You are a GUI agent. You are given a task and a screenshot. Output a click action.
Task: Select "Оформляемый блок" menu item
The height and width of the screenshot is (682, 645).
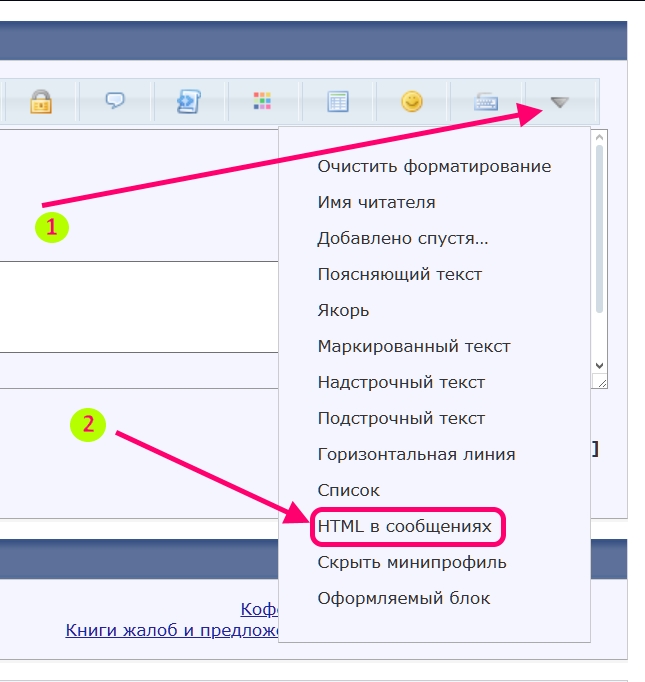tap(404, 598)
